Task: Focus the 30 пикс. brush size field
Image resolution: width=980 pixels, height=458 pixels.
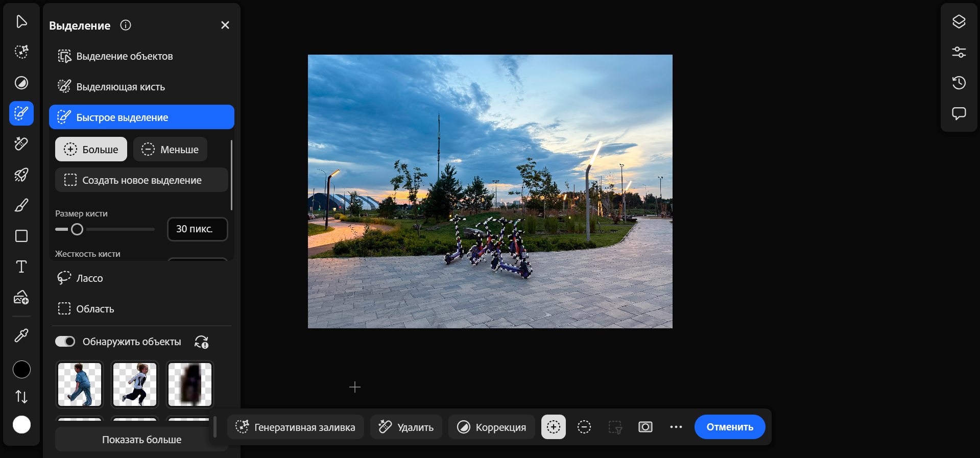Action: (x=198, y=229)
